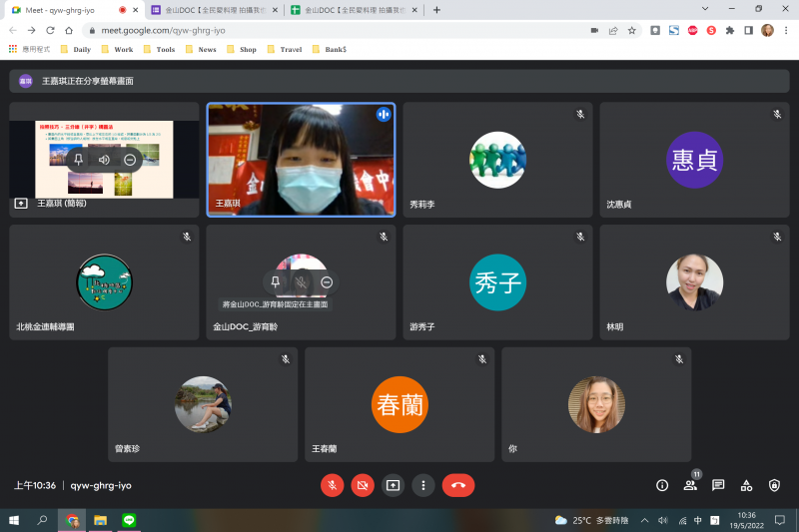This screenshot has height=532, width=799.
Task: Open the chat panel icon
Action: pos(718,485)
